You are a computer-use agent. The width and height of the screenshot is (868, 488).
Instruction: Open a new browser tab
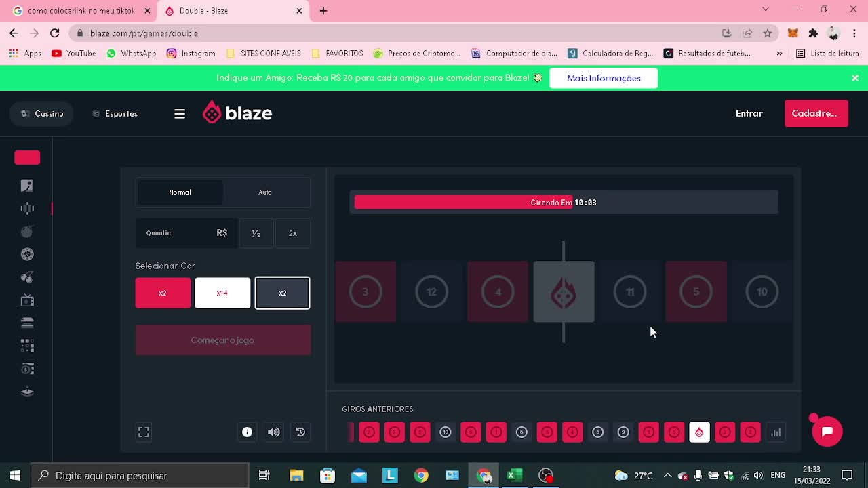pos(323,11)
